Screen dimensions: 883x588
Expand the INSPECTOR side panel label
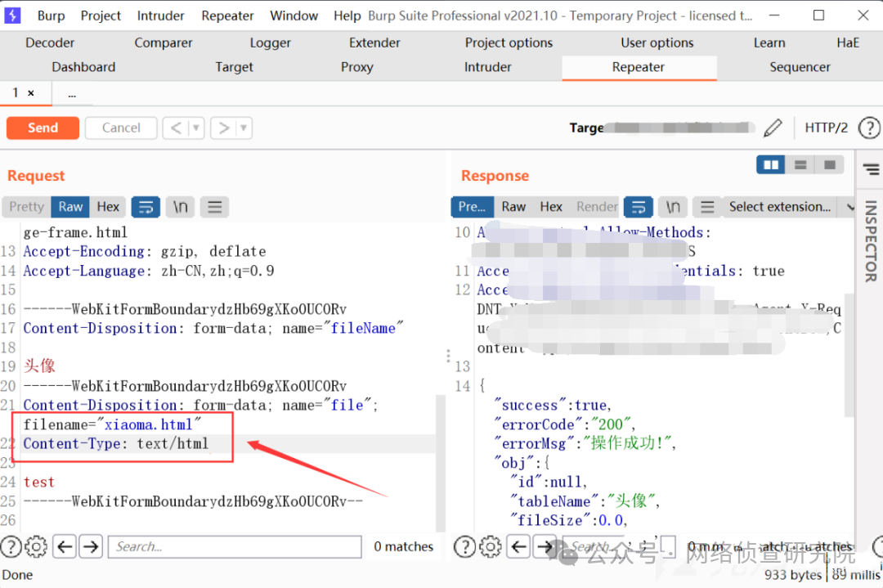871,241
